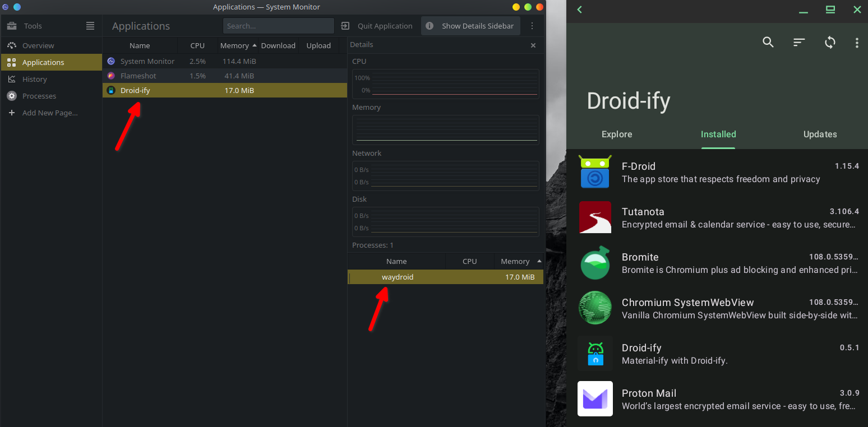
Task: Switch to the Explore tab
Action: 617,134
